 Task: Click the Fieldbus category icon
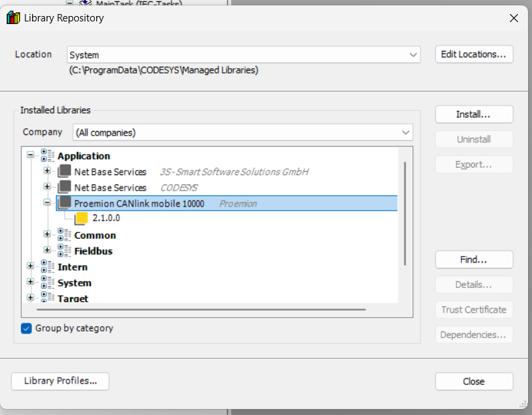[64, 251]
